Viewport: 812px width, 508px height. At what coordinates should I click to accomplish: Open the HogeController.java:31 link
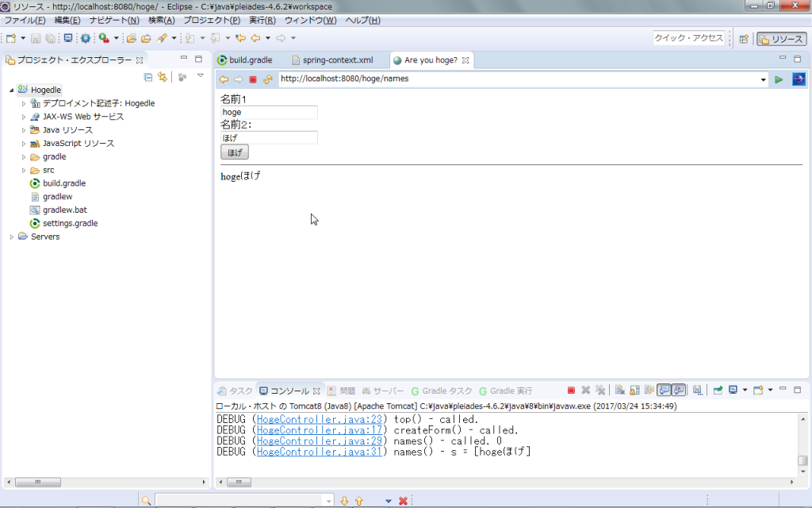click(x=319, y=452)
